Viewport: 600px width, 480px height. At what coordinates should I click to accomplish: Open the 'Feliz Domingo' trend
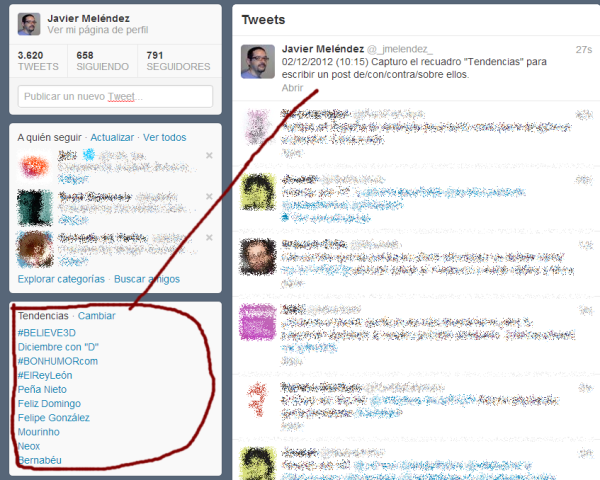click(x=49, y=403)
